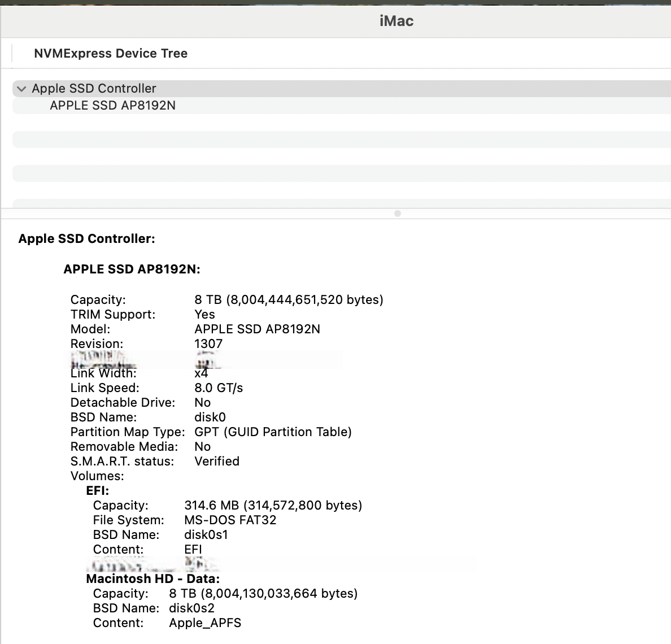Click the capacity value 8,004,444,651,520 bytes
This screenshot has height=644, width=671.
click(289, 299)
